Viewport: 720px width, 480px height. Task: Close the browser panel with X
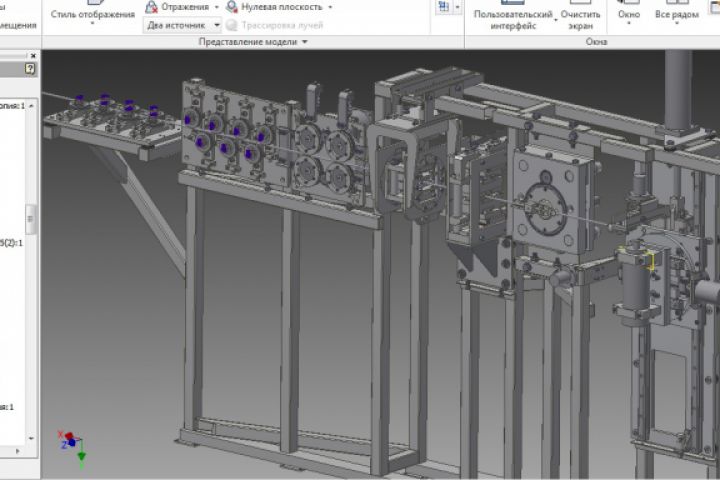(x=33, y=56)
